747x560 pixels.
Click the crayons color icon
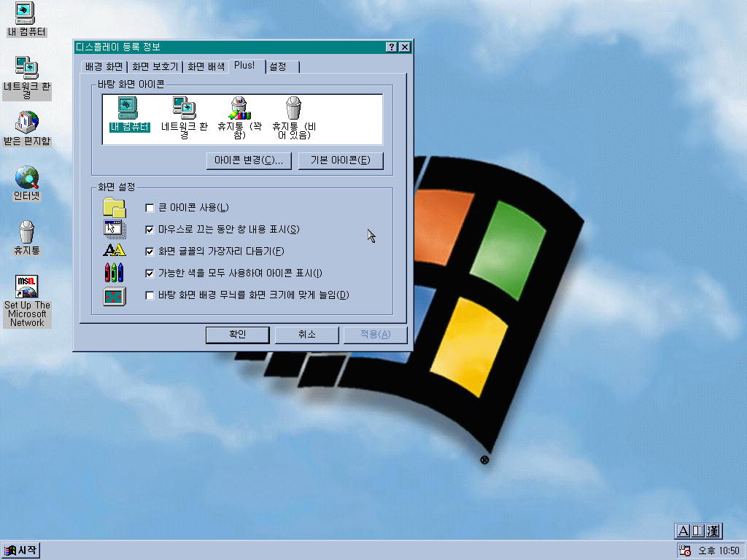tap(115, 273)
